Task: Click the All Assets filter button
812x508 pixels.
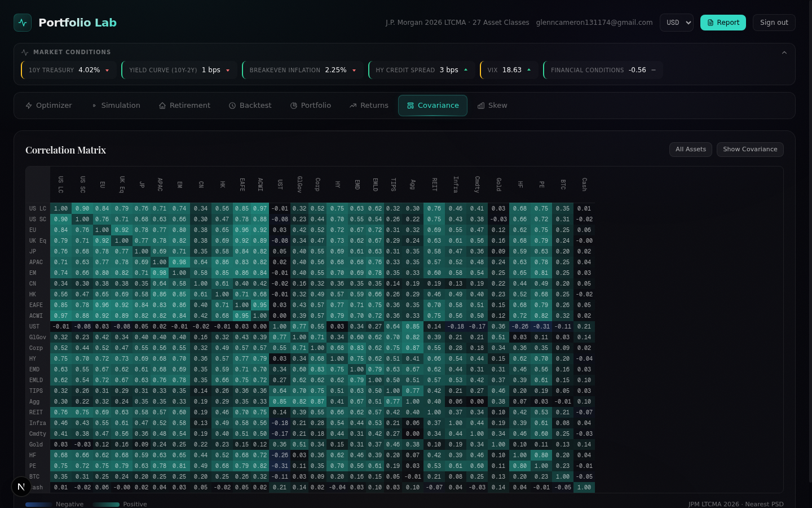Action: tap(691, 150)
